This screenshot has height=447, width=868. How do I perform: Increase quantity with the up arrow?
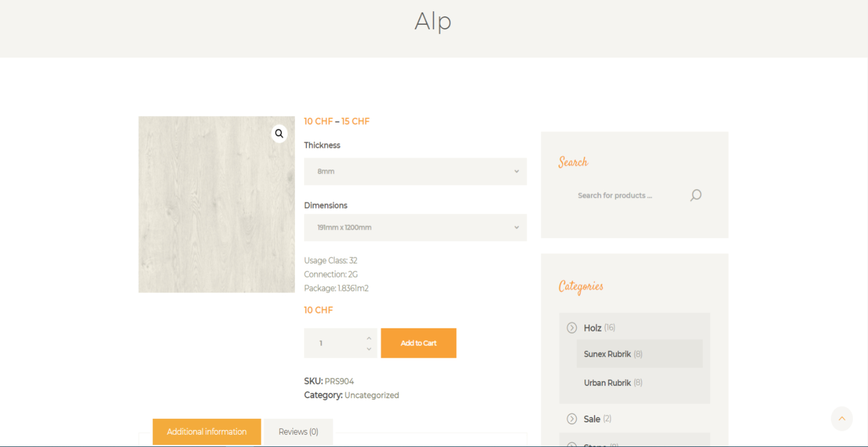pyautogui.click(x=369, y=338)
